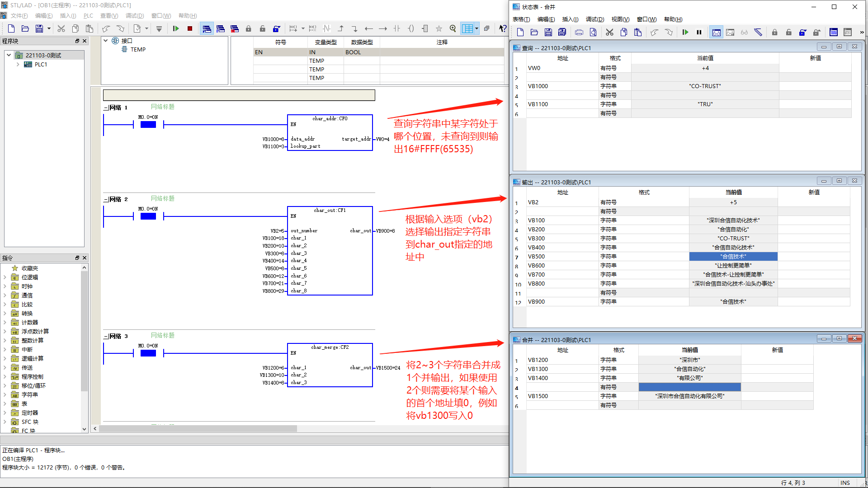This screenshot has width=868, height=488.
Task: Click Cut scissors icon in STL/LAD toolbar
Action: [61, 29]
